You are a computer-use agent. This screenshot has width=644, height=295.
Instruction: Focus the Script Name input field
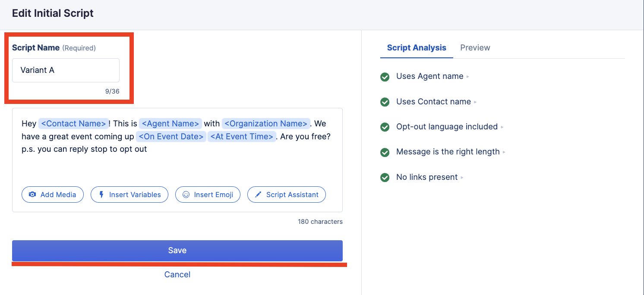click(x=66, y=70)
